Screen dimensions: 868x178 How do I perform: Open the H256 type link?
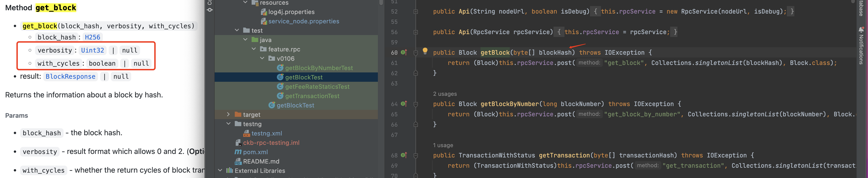pyautogui.click(x=92, y=37)
